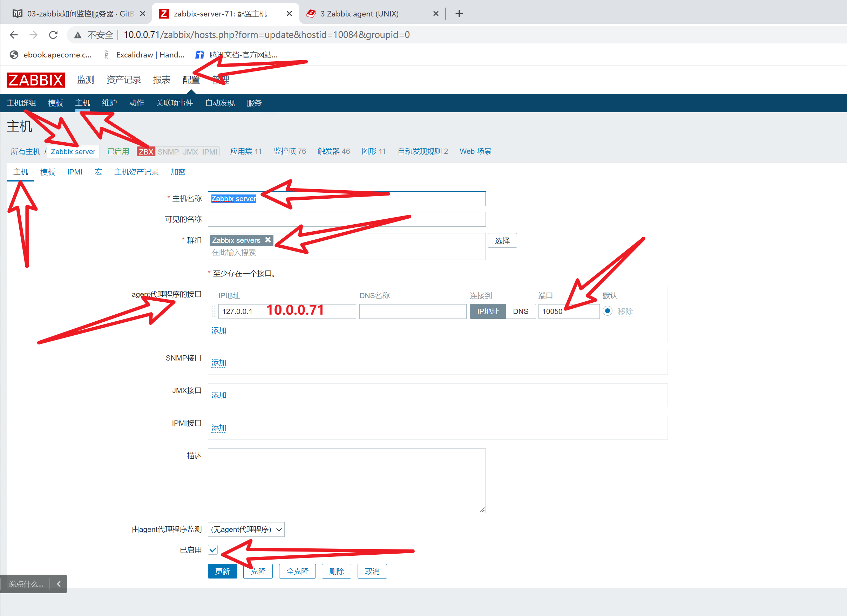This screenshot has width=847, height=616.
Task: Open Web 场景 link
Action: click(x=475, y=151)
